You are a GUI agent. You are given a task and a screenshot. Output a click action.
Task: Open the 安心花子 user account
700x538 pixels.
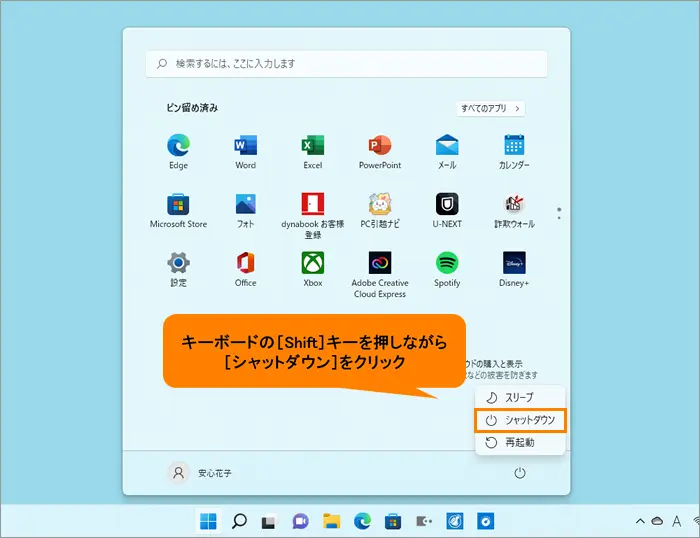pyautogui.click(x=200, y=473)
